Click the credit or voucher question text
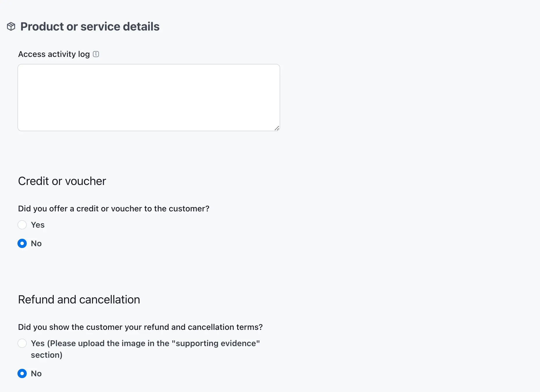Screen dimensions: 540x392 tap(114, 208)
